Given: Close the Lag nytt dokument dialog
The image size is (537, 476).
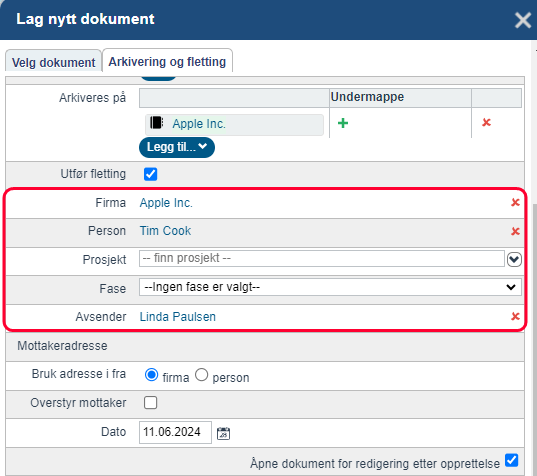Looking at the screenshot, I should (x=523, y=20).
